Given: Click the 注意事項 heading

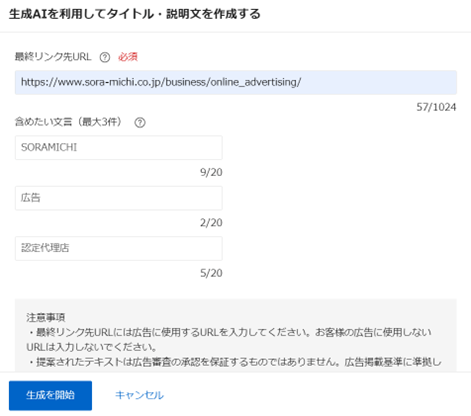Looking at the screenshot, I should point(46,317).
